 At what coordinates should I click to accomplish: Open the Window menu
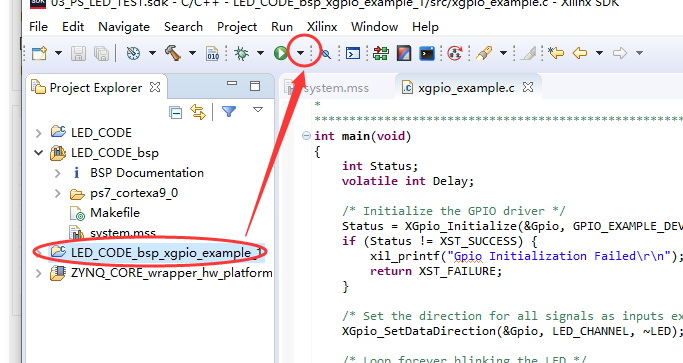click(x=375, y=27)
